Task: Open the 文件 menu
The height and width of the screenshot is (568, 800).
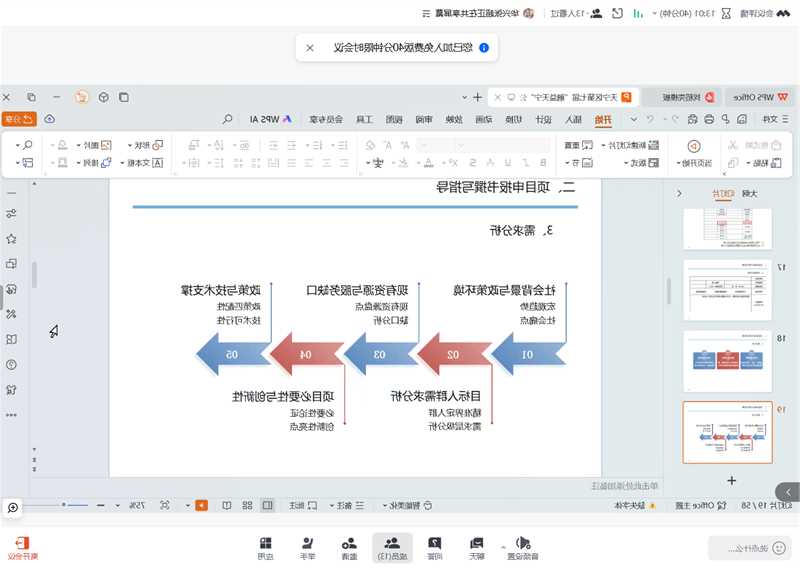Action: point(774,119)
